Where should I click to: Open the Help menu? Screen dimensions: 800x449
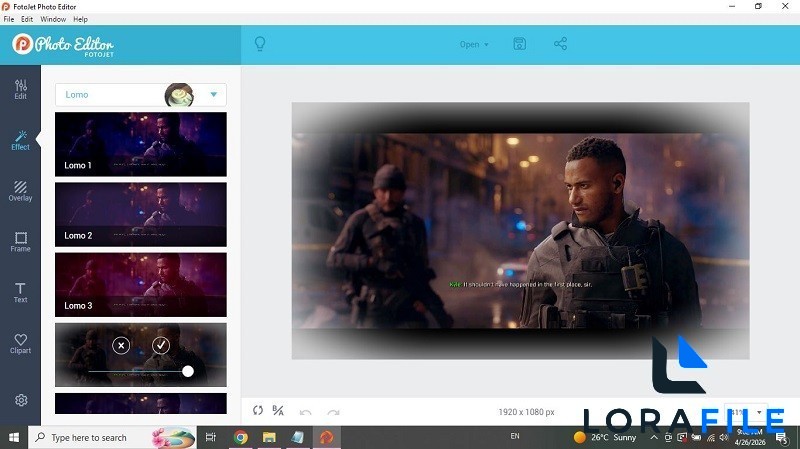[80, 19]
